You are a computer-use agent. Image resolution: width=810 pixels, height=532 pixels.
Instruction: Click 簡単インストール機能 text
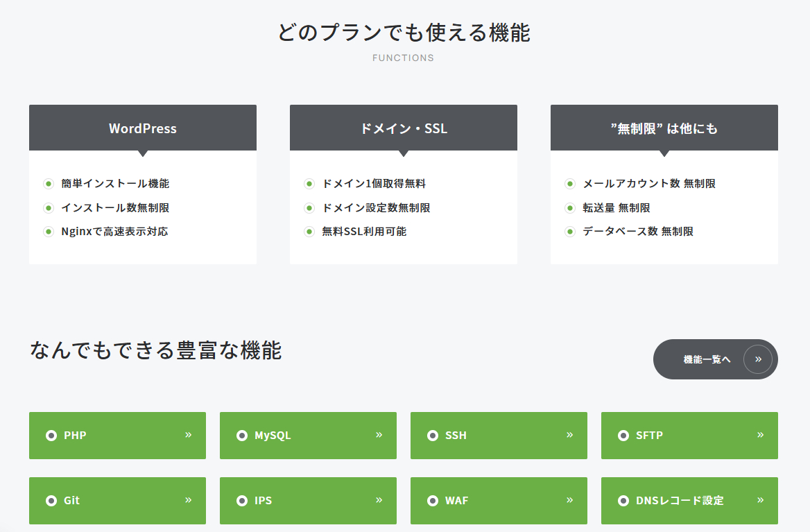pyautogui.click(x=115, y=183)
